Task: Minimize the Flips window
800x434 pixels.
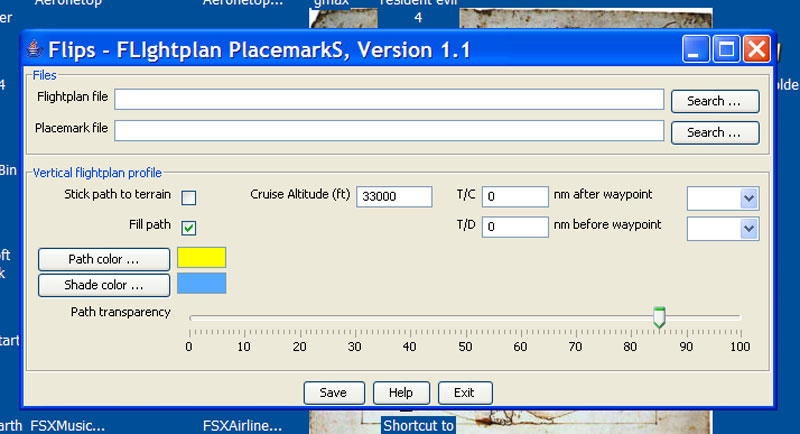Action: [x=696, y=49]
